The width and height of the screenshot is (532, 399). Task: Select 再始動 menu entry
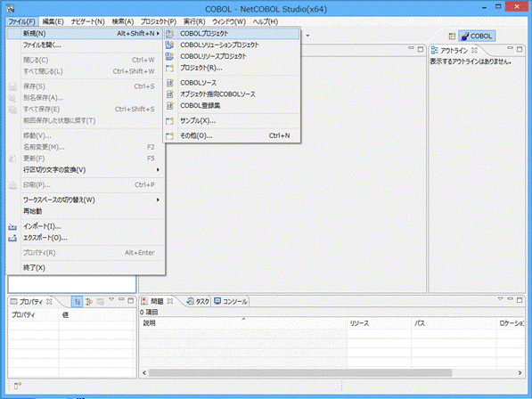86,211
